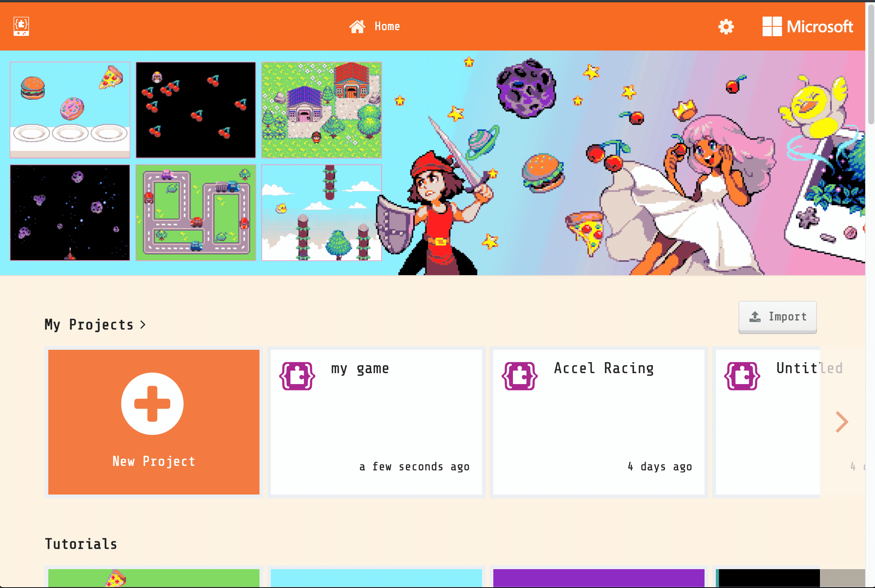The height and width of the screenshot is (588, 875).
Task: Click the village houses game thumbnail
Action: click(x=322, y=110)
